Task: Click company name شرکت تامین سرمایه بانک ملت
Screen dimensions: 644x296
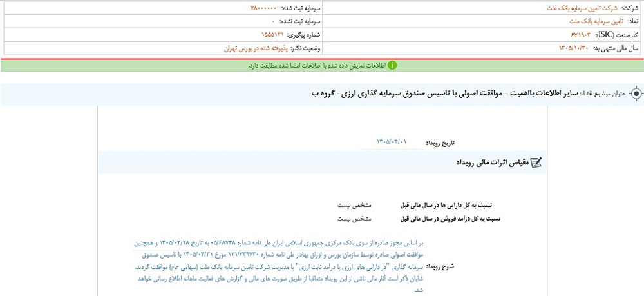Action: pyautogui.click(x=582, y=8)
